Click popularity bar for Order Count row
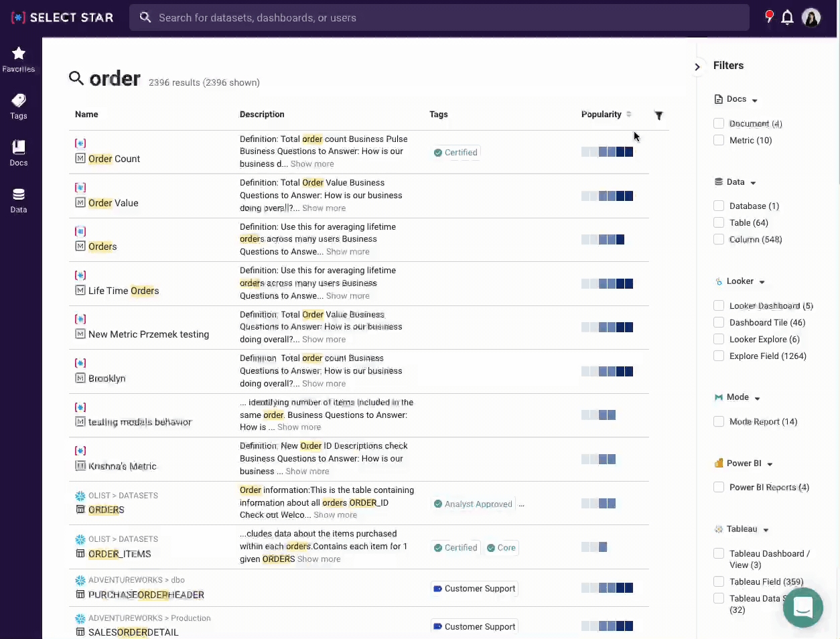The width and height of the screenshot is (840, 639). point(607,152)
